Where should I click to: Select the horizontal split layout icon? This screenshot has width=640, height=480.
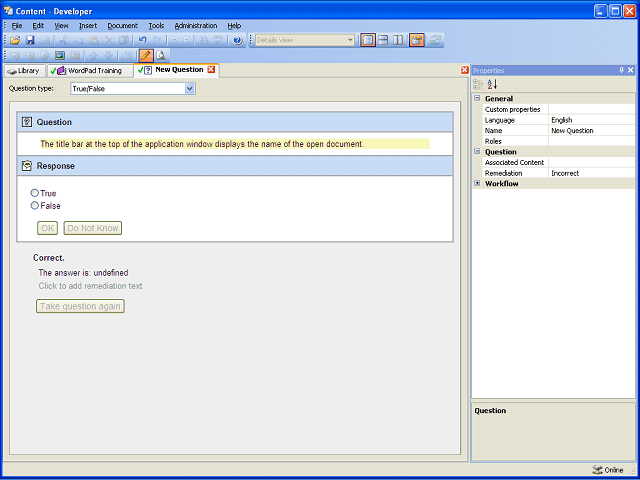coord(383,40)
